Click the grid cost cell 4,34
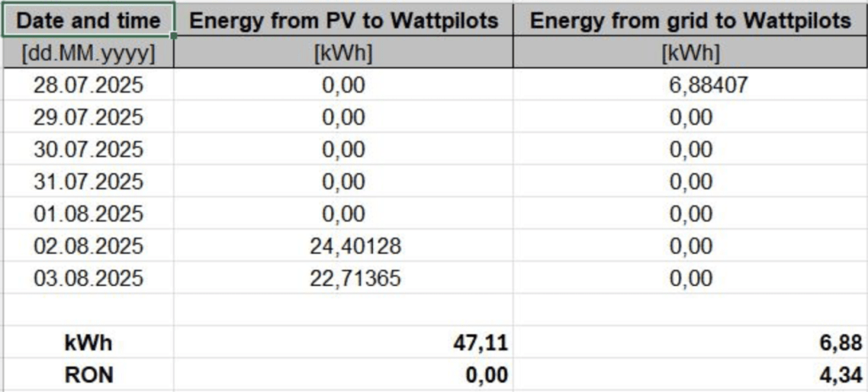 [841, 374]
